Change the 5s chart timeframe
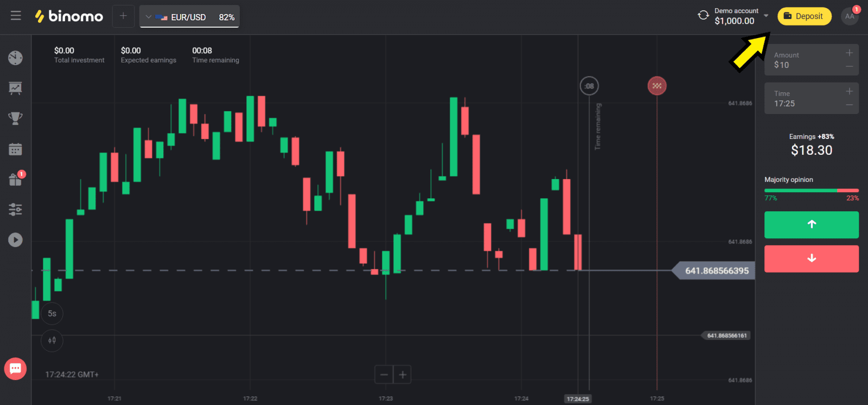Screen dimensions: 868x405 click(x=52, y=313)
